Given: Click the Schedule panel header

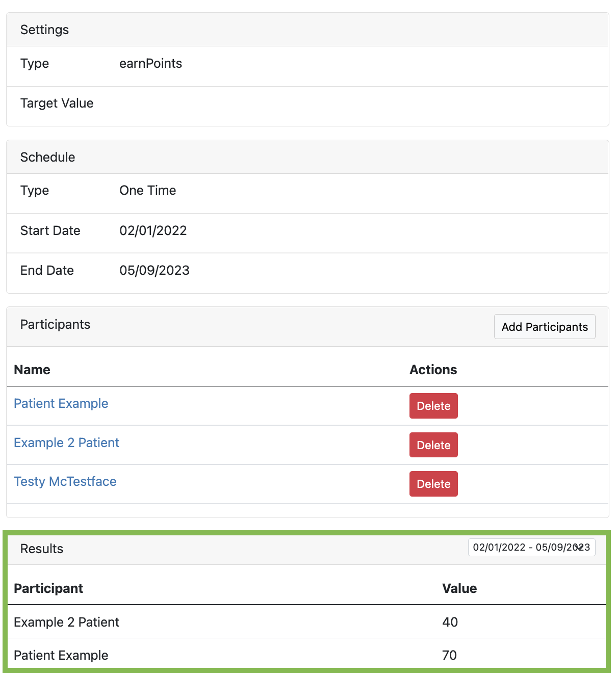Looking at the screenshot, I should [307, 157].
